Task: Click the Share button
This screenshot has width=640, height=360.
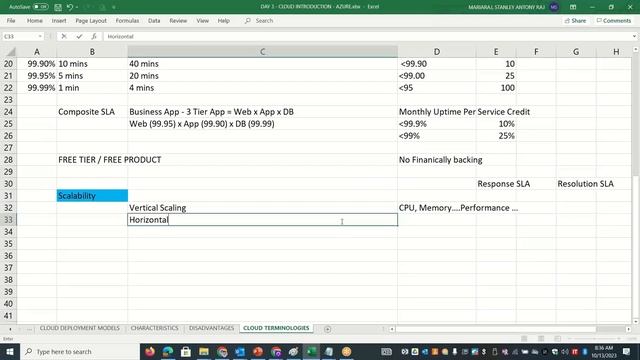Action: tap(576, 20)
